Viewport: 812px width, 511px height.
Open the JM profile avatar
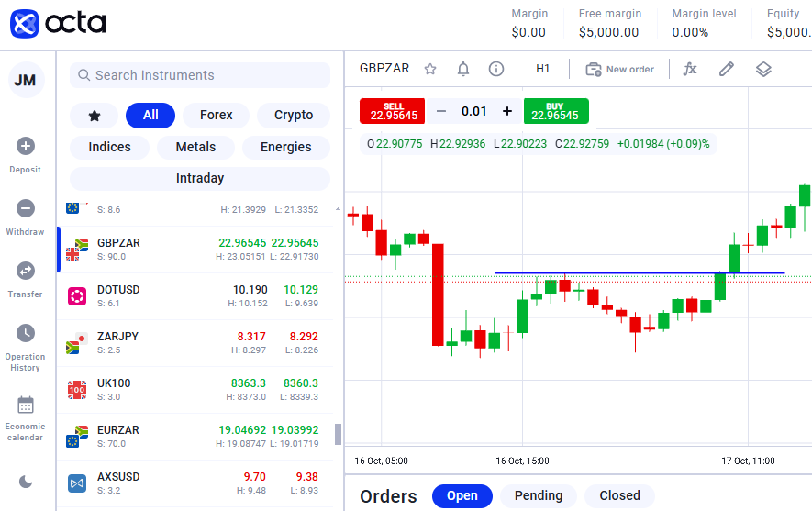click(26, 80)
